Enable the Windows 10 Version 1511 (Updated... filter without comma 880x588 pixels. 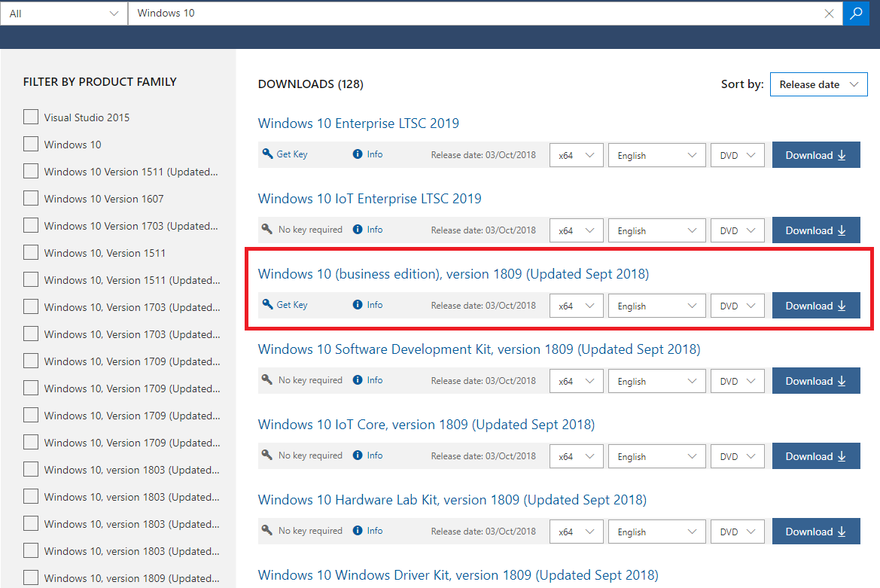31,171
